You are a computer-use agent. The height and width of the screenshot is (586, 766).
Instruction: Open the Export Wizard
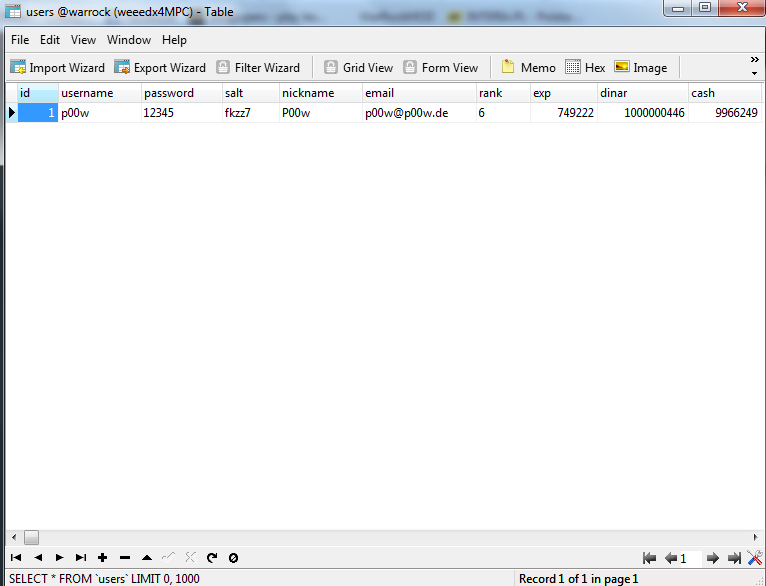(160, 67)
